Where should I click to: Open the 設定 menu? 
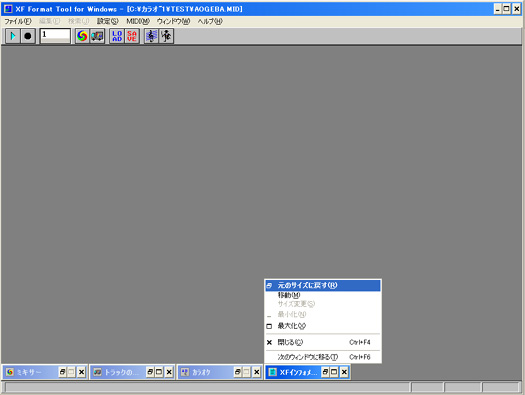(x=107, y=21)
